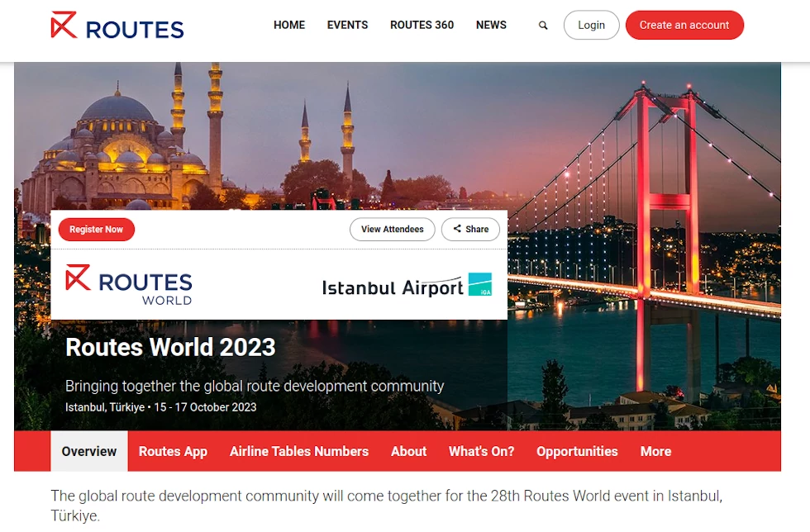The height and width of the screenshot is (532, 810).
Task: Open the EVENTS menu item
Action: pos(348,25)
